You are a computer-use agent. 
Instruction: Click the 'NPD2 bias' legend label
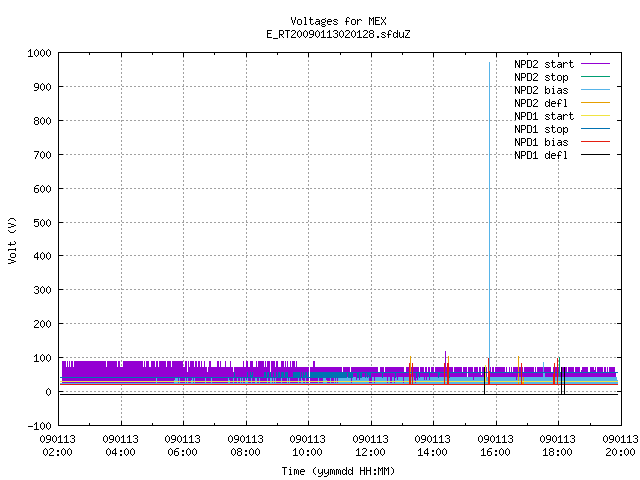(541, 90)
